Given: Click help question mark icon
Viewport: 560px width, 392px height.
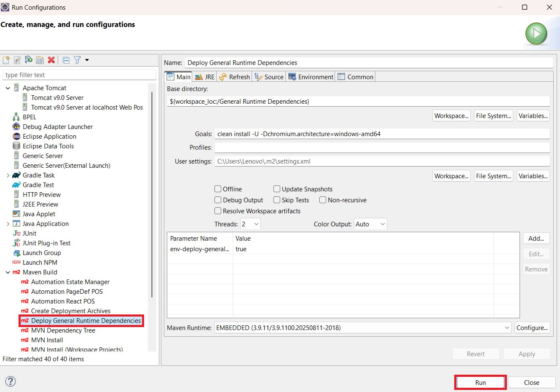Looking at the screenshot, I should 11,381.
